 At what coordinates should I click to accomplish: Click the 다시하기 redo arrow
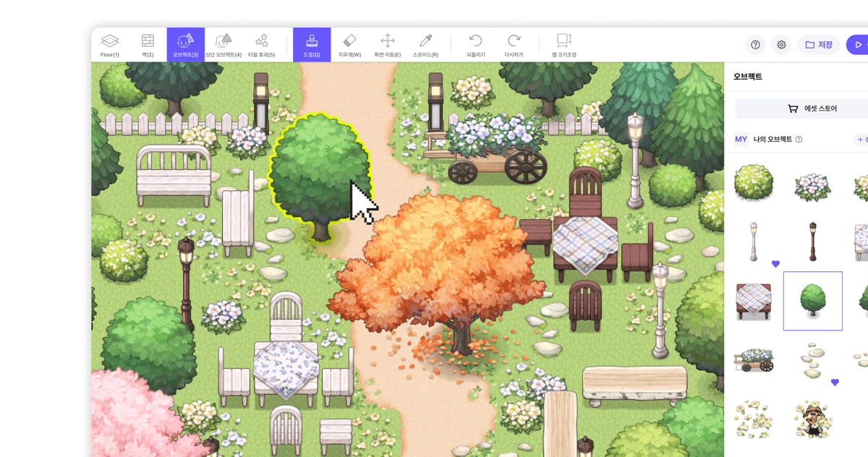(x=514, y=45)
